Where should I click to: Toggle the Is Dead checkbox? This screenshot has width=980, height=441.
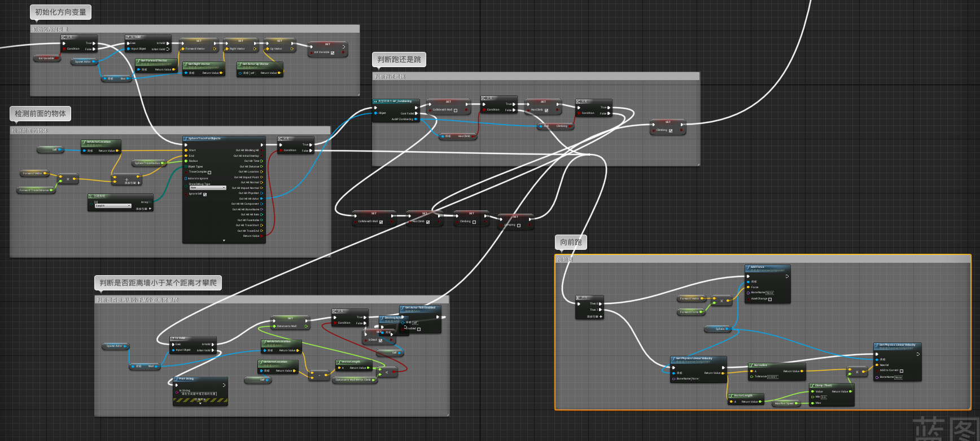click(x=380, y=340)
